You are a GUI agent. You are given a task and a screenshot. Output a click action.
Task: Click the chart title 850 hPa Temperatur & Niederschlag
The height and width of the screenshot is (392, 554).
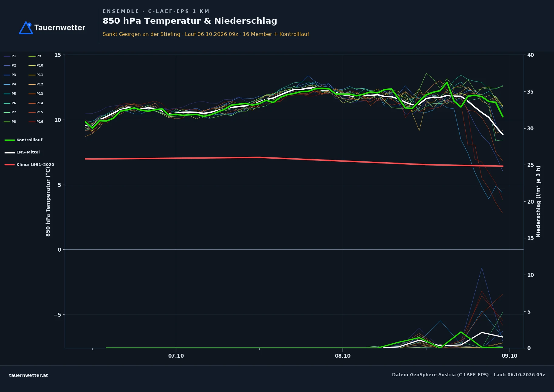(x=190, y=21)
